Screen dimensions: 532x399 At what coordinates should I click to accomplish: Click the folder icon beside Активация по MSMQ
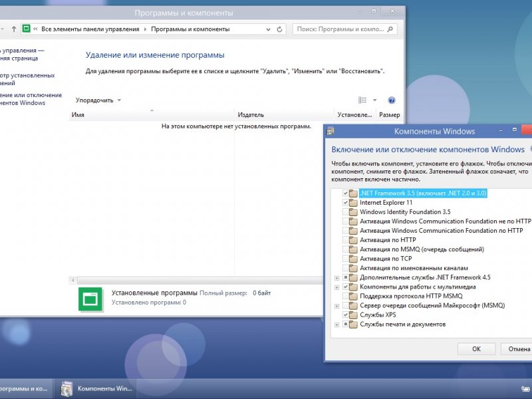pos(354,250)
